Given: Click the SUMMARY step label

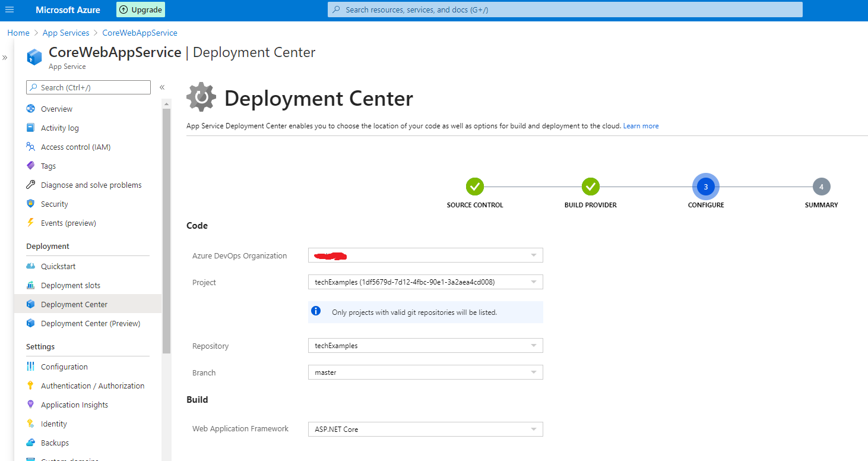Looking at the screenshot, I should (x=822, y=205).
